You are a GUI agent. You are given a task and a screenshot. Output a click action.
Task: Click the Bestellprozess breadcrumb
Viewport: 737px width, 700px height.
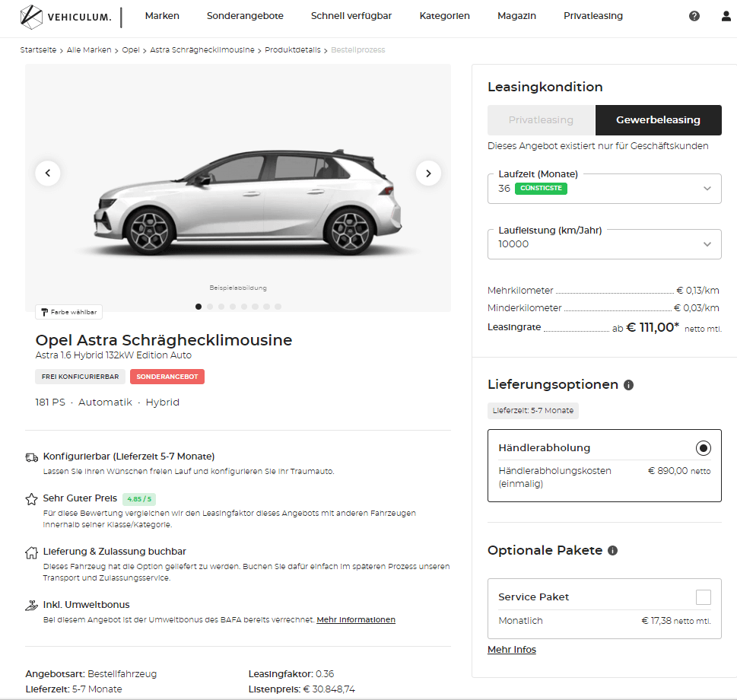[x=357, y=49]
